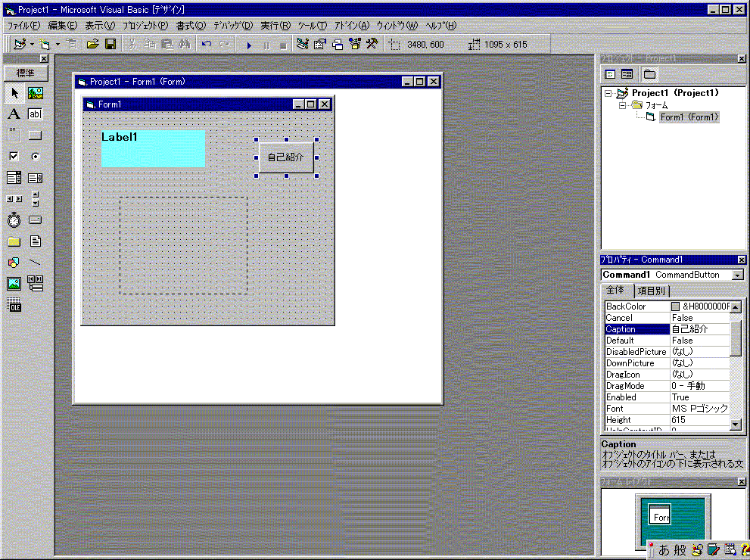Click View Code in the Project Explorer
The width and height of the screenshot is (750, 560).
tap(610, 74)
